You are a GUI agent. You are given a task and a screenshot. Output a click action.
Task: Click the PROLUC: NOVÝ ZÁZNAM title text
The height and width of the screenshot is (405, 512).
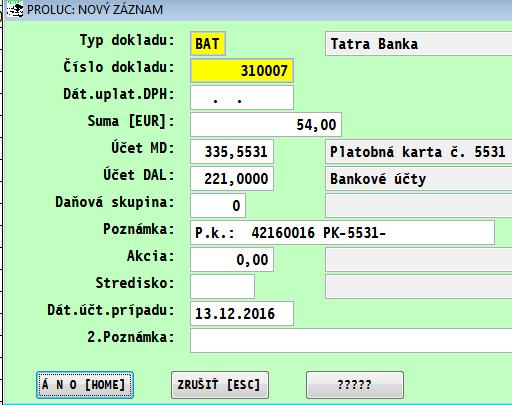[x=95, y=9]
